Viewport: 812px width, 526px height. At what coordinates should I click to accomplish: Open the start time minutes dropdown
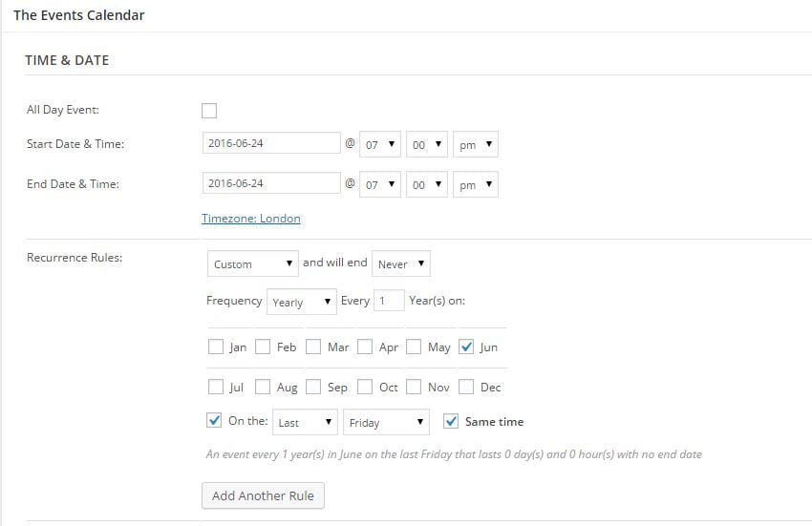[426, 145]
